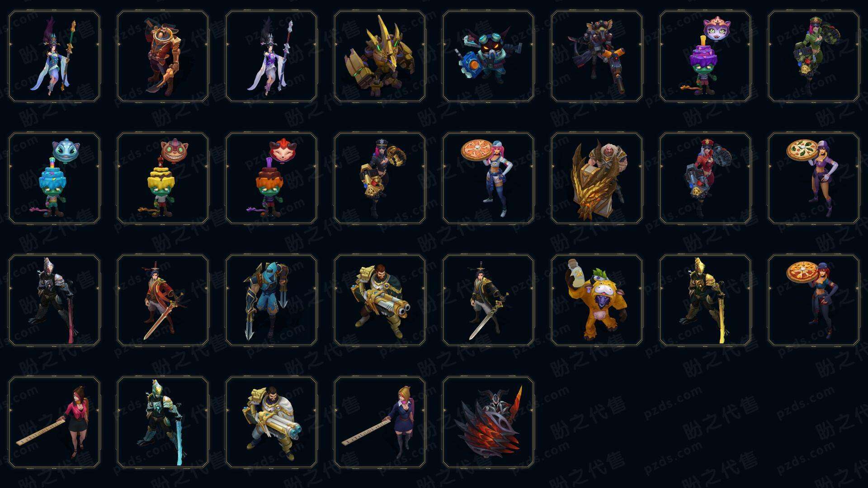Choose the pink-jacket Fiora holding a ruler
This screenshot has width=868, height=488.
tap(54, 422)
